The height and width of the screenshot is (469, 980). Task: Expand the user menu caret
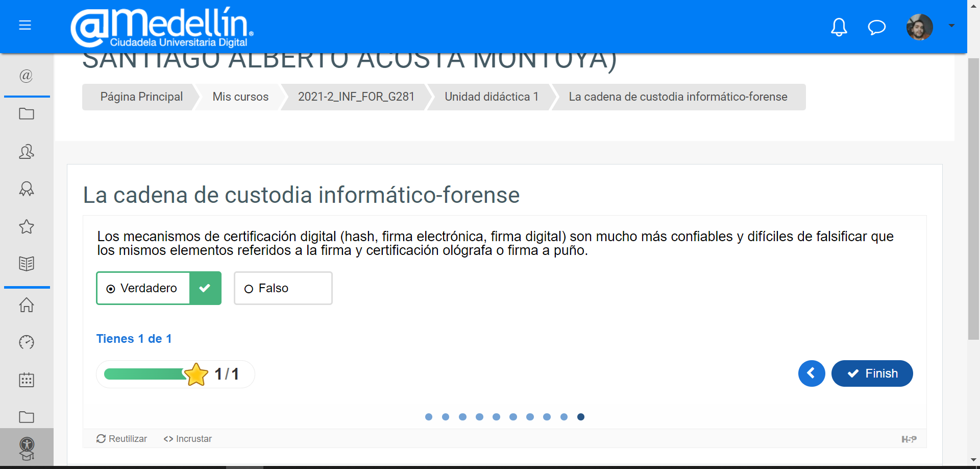[951, 26]
